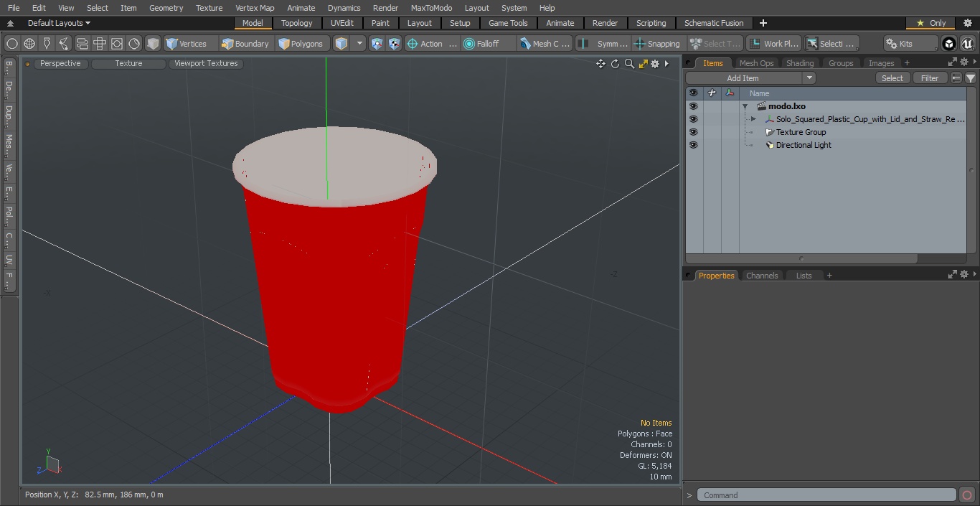Expand the Solo_Squared_Plastic_Cup item tree

(x=753, y=119)
